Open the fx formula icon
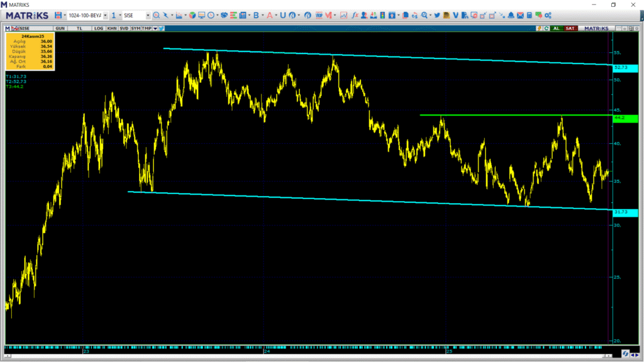Viewport: 644px width, 362px height. (355, 15)
